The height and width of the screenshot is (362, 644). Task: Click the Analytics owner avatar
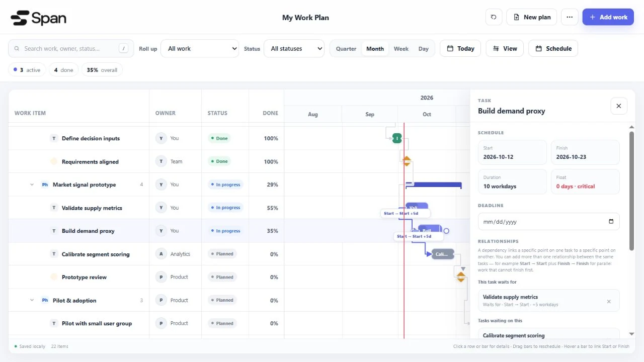coord(161,254)
